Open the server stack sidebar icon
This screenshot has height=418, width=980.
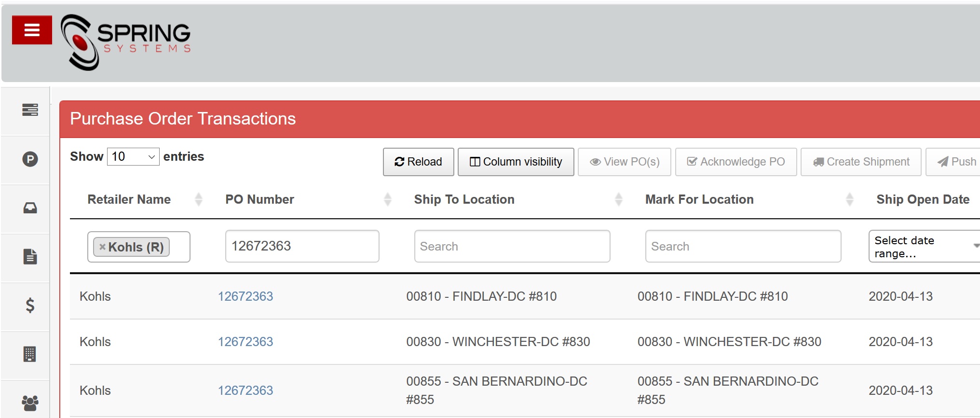(30, 110)
